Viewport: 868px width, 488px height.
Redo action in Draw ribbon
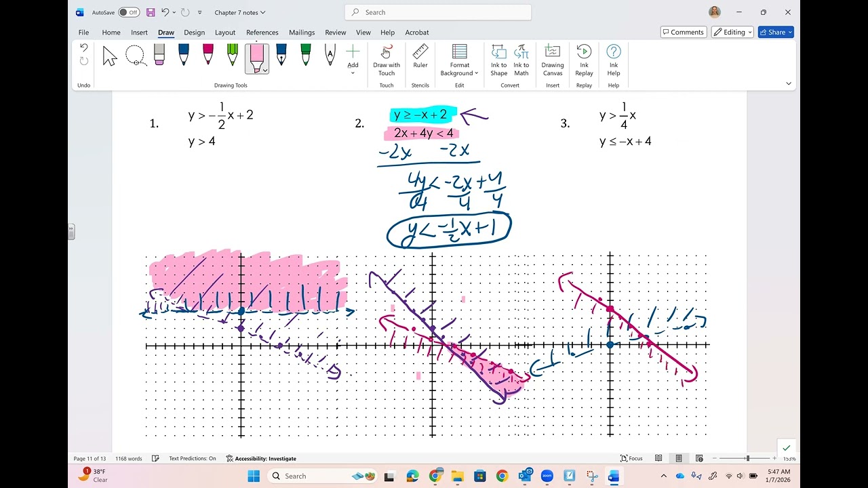pos(84,61)
